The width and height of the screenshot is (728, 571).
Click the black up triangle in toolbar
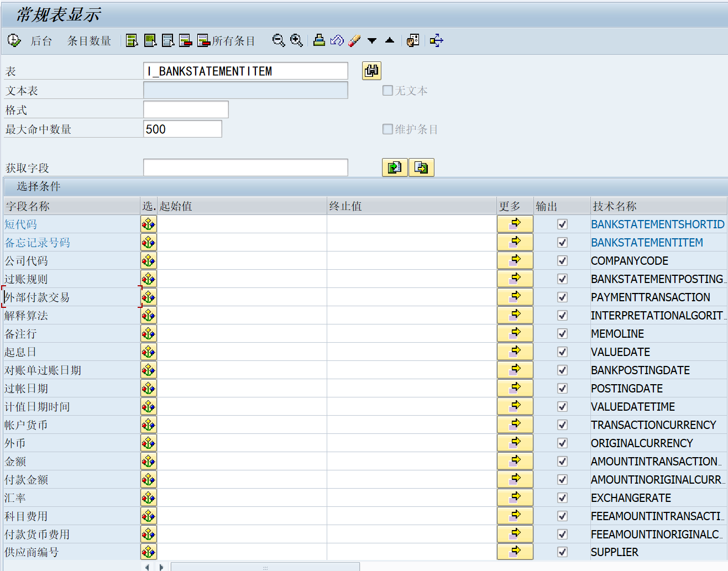pyautogui.click(x=390, y=40)
